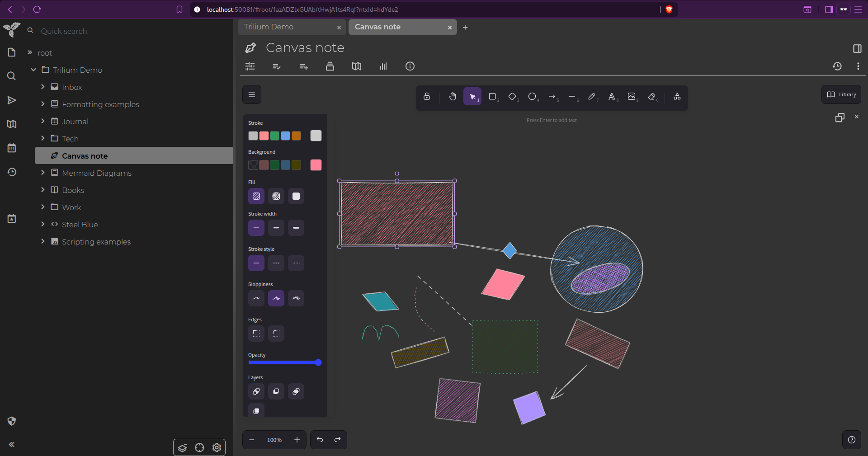Send selected shape to back
The height and width of the screenshot is (456, 868).
pyautogui.click(x=256, y=391)
